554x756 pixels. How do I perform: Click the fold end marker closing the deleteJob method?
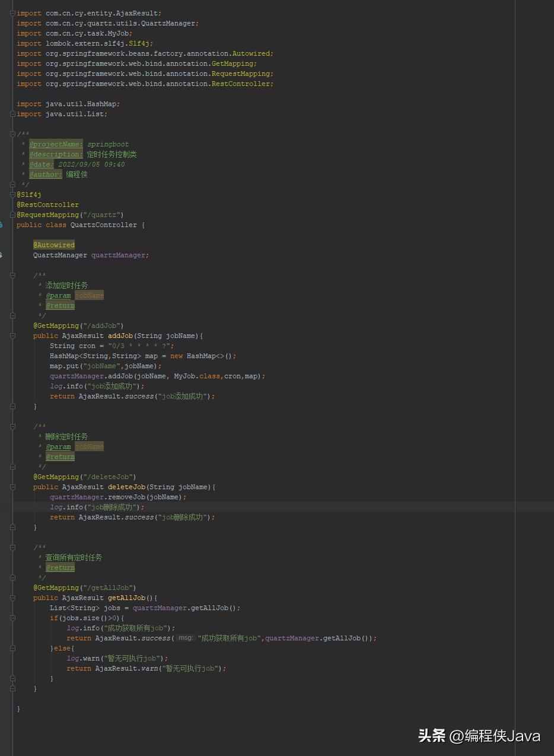13,527
